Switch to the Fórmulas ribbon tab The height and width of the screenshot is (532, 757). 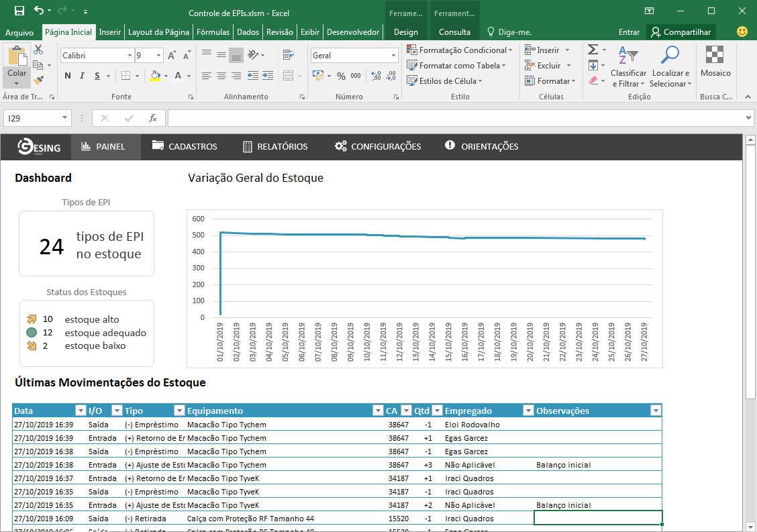pos(213,32)
